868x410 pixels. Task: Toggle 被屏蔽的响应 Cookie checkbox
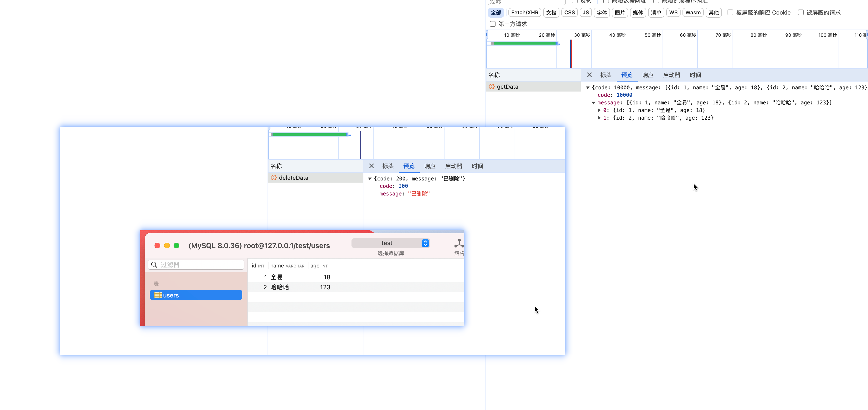pyautogui.click(x=730, y=12)
